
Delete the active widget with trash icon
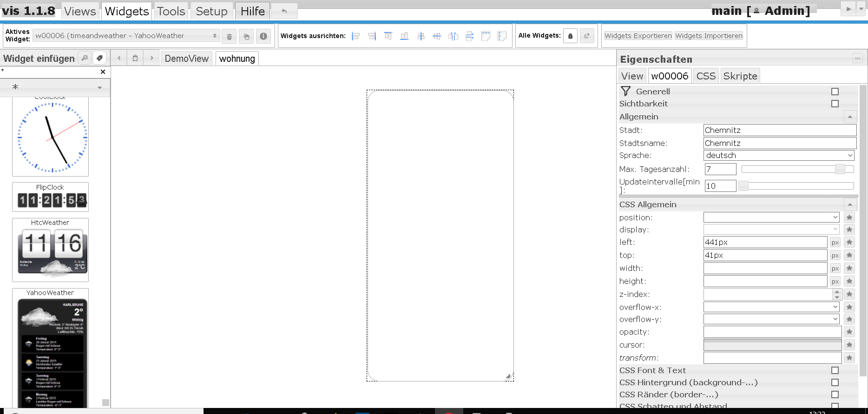(229, 36)
